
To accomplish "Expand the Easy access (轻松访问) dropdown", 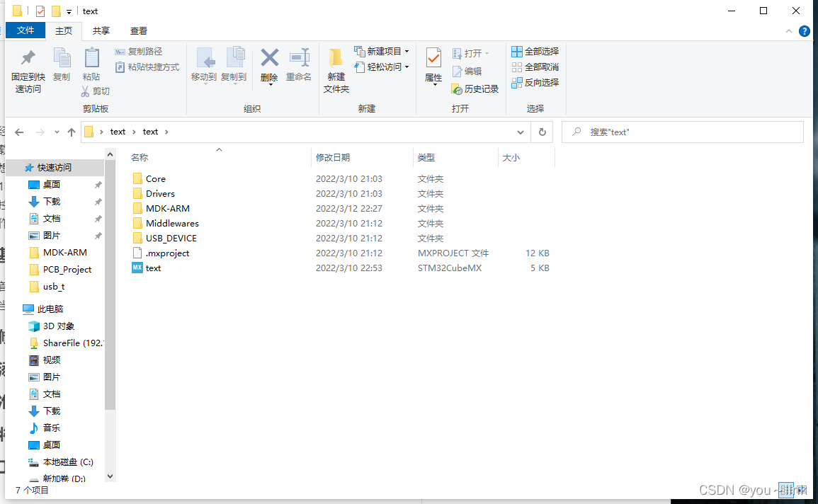I will pyautogui.click(x=407, y=67).
